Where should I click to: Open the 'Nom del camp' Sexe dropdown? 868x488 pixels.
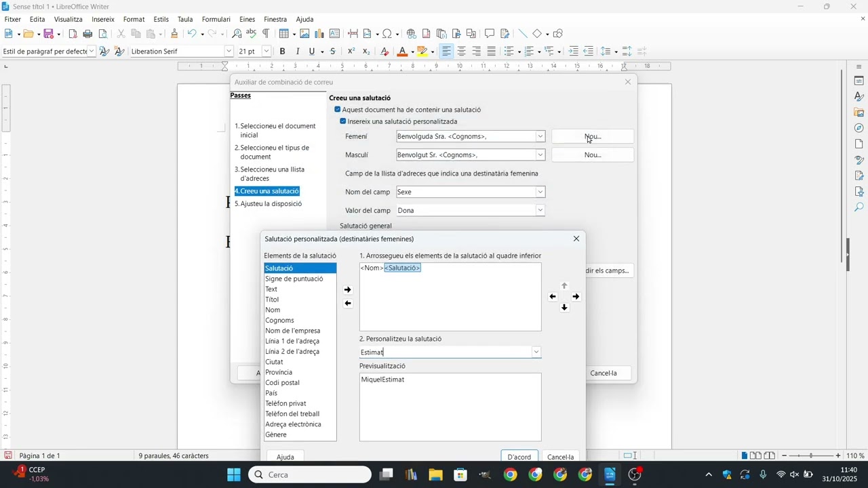coord(540,192)
